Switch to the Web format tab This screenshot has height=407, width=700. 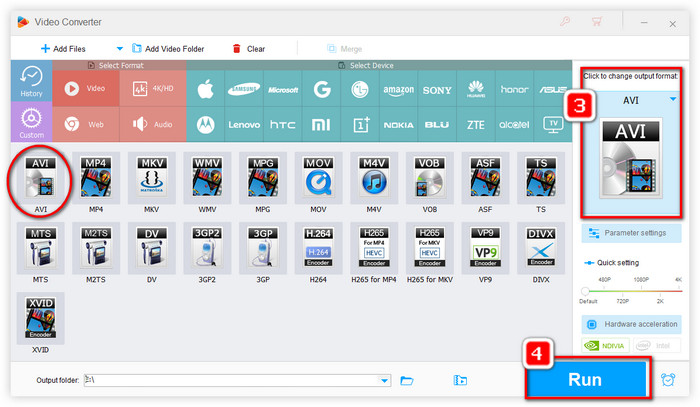click(x=86, y=125)
